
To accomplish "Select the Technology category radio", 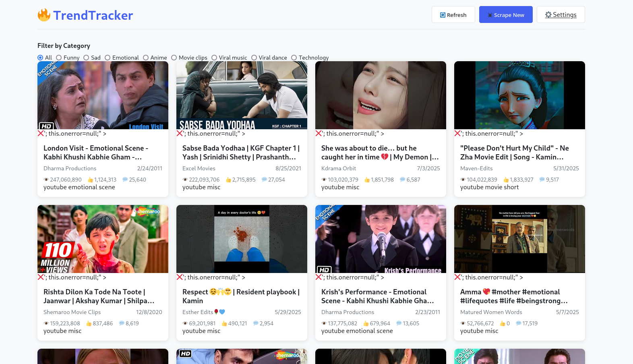I will pyautogui.click(x=294, y=58).
